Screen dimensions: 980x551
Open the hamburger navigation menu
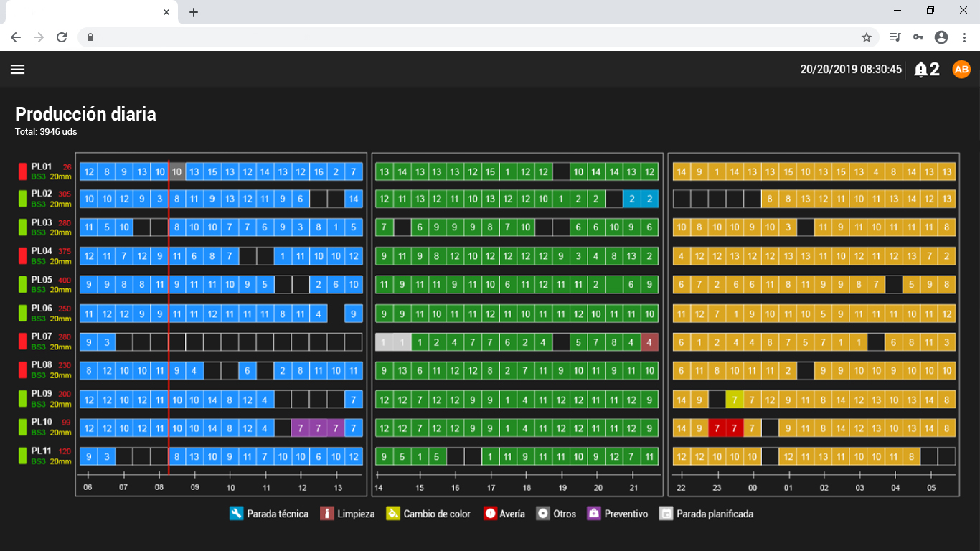(x=17, y=69)
